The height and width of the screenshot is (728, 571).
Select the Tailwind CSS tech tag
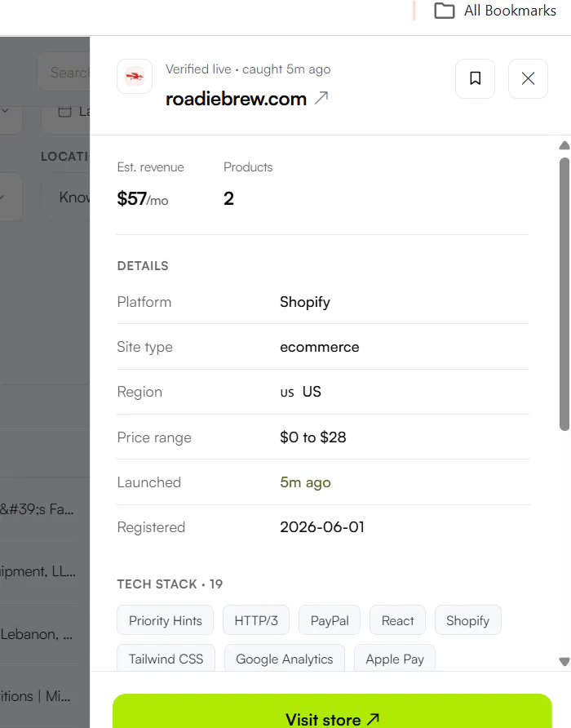(x=166, y=658)
